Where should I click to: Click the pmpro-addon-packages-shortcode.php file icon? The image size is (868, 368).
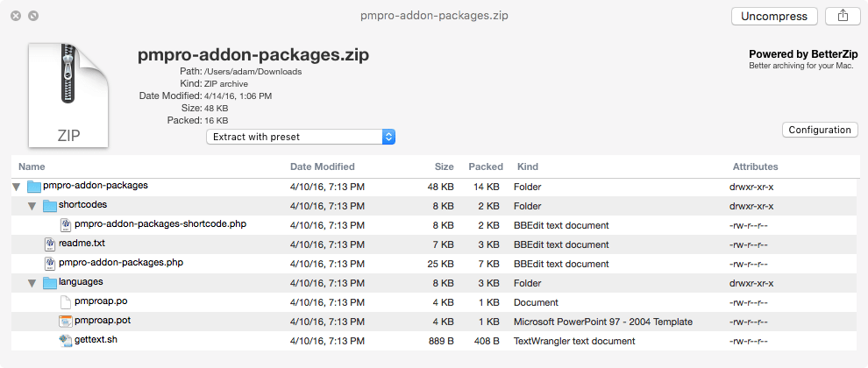(67, 225)
